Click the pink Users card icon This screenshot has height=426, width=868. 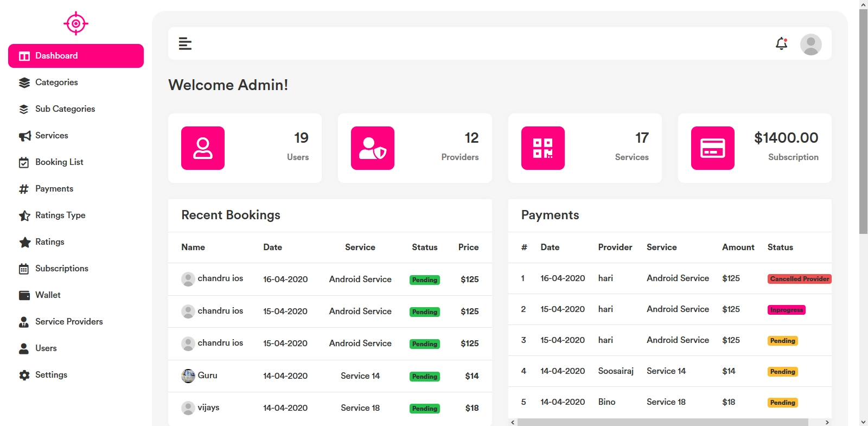[203, 148]
